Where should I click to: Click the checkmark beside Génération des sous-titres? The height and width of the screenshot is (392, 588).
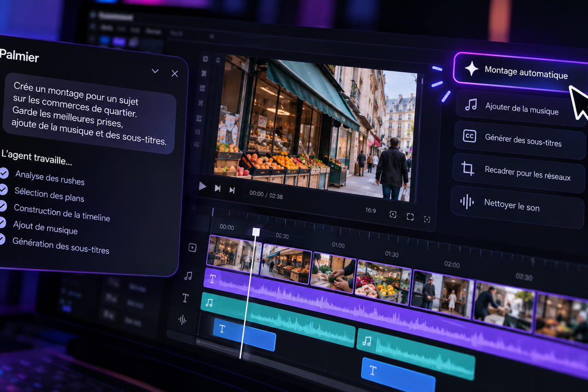(x=2, y=239)
